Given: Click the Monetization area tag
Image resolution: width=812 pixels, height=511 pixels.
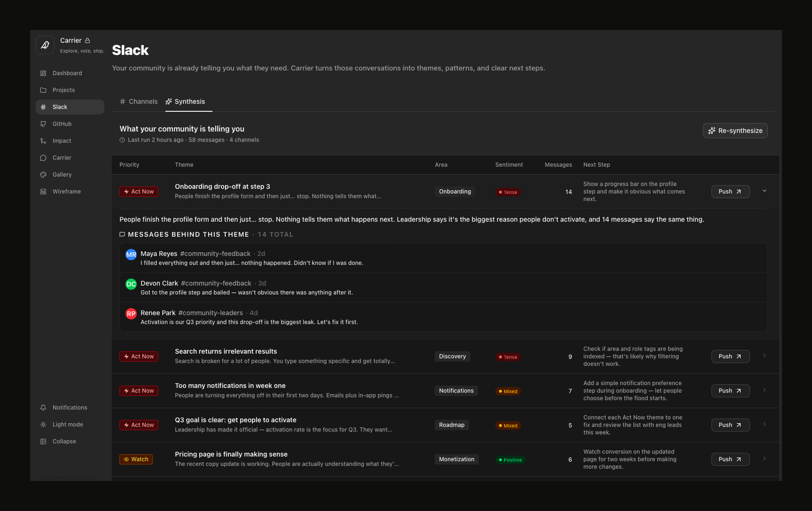Looking at the screenshot, I should (x=457, y=459).
